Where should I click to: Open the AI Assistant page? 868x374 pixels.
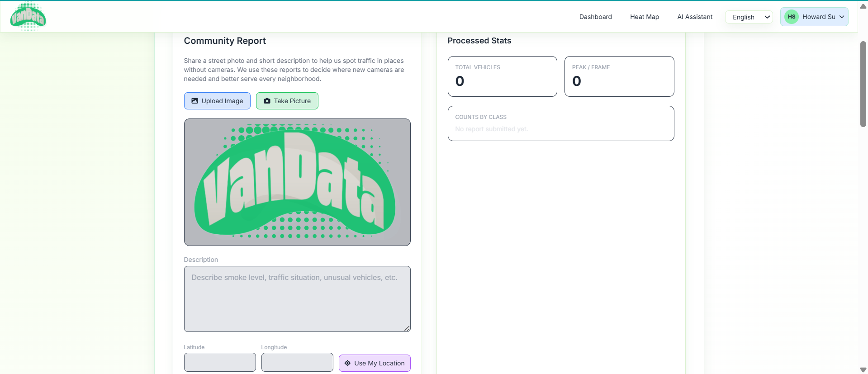point(695,17)
